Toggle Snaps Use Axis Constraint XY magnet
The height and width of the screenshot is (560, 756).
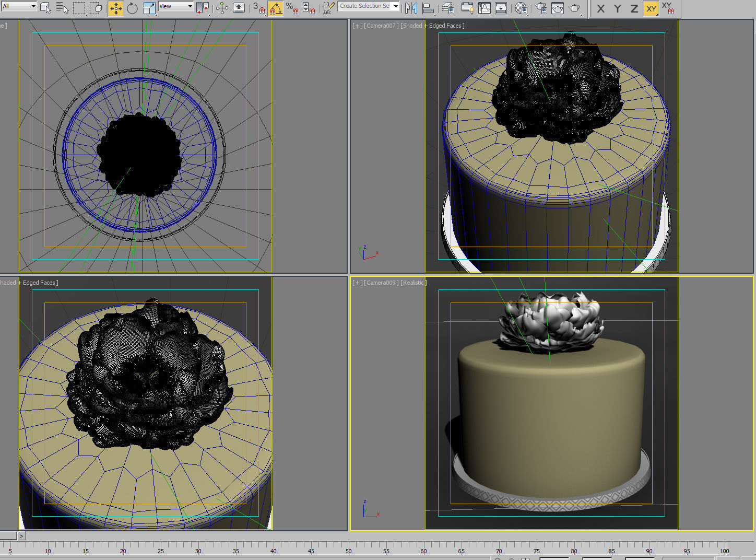pos(668,8)
